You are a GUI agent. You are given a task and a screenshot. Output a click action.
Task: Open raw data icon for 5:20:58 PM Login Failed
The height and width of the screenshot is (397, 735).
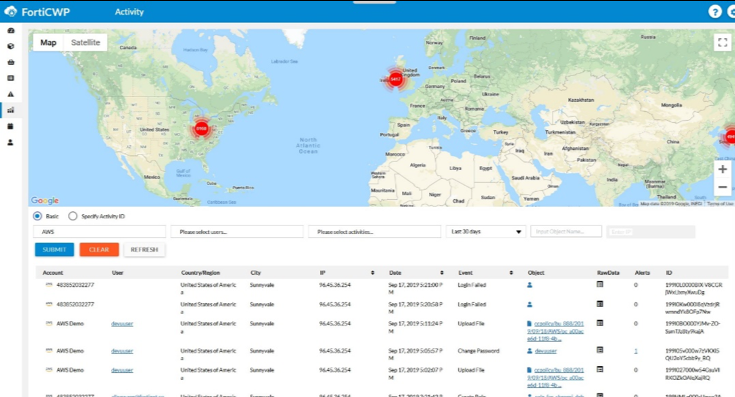(x=600, y=304)
